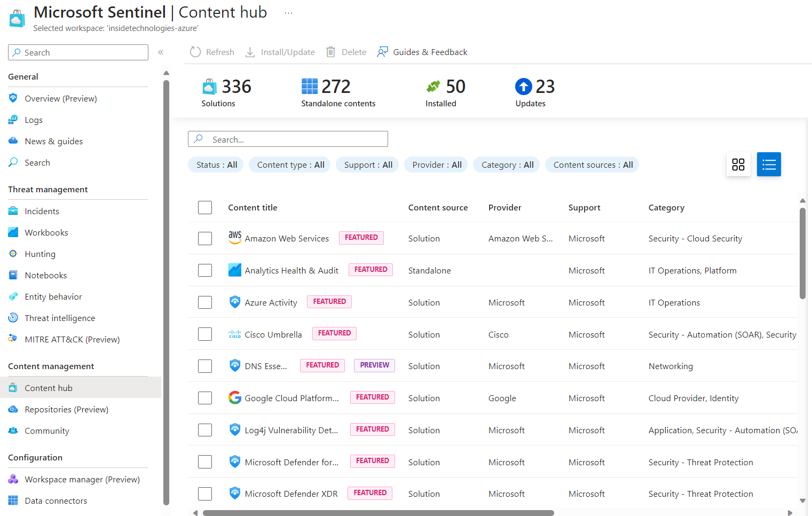This screenshot has width=812, height=516.
Task: Click the 50 Installed tile
Action: coord(445,92)
